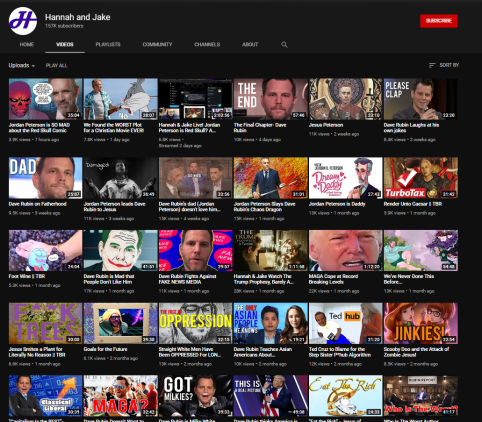Viewport: 482px width, 422px height.
Task: Open the OPPRESSION thumbnail
Action: click(x=195, y=323)
